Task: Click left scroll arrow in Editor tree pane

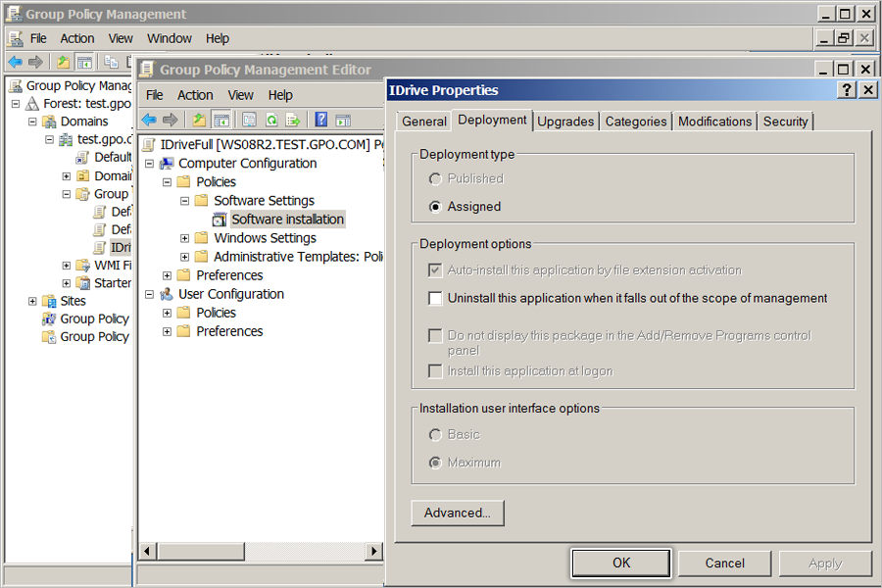Action: [147, 552]
